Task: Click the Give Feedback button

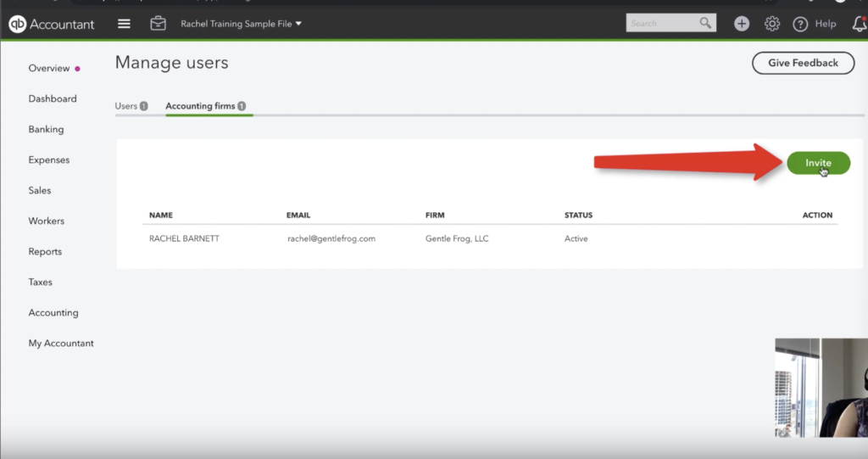Action: (x=803, y=63)
